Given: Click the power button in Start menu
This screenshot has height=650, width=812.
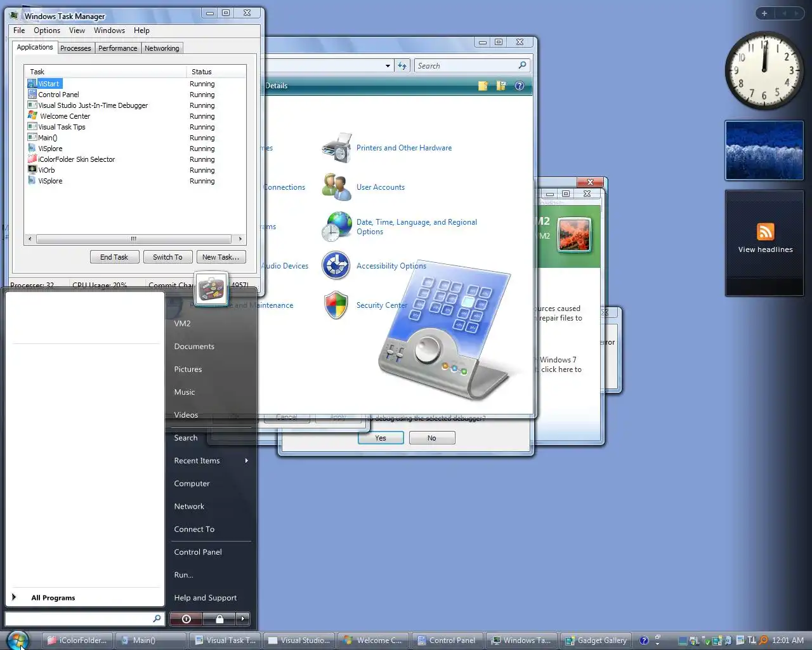Looking at the screenshot, I should coord(186,618).
